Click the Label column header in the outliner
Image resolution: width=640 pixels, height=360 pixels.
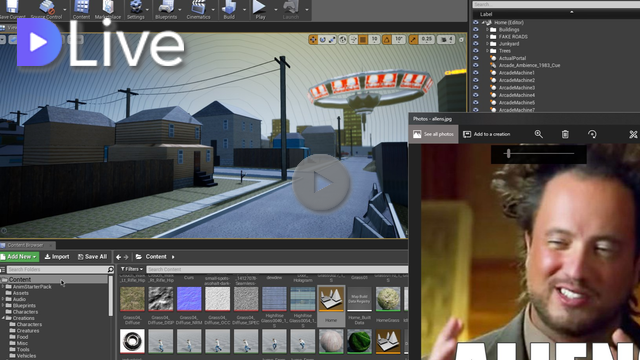(x=486, y=14)
